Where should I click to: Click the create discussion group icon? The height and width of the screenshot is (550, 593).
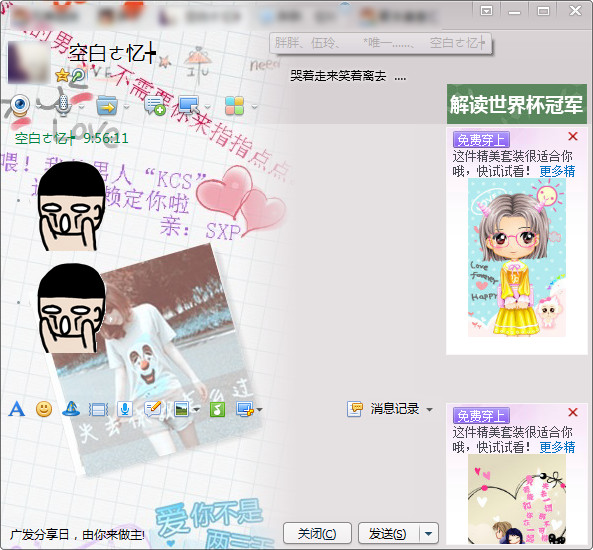155,106
